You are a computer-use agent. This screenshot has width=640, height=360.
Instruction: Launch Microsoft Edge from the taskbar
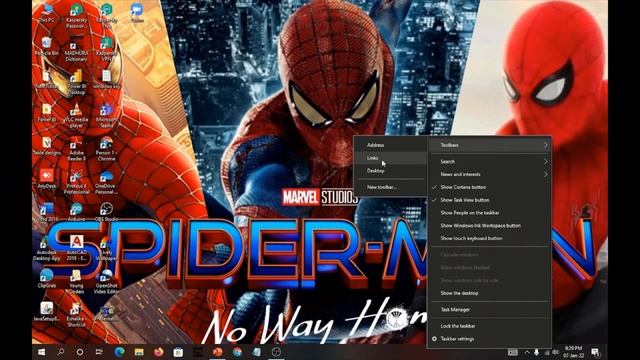pos(119,352)
